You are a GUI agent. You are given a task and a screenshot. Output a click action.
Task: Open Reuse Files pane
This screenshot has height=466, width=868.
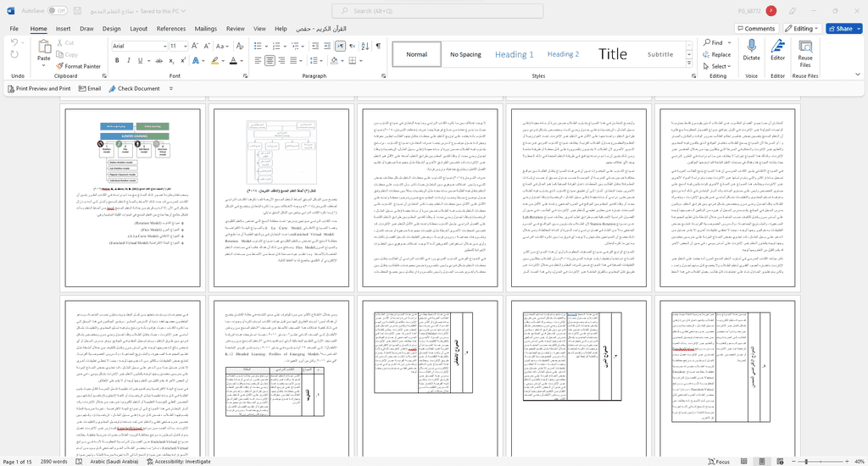point(805,53)
